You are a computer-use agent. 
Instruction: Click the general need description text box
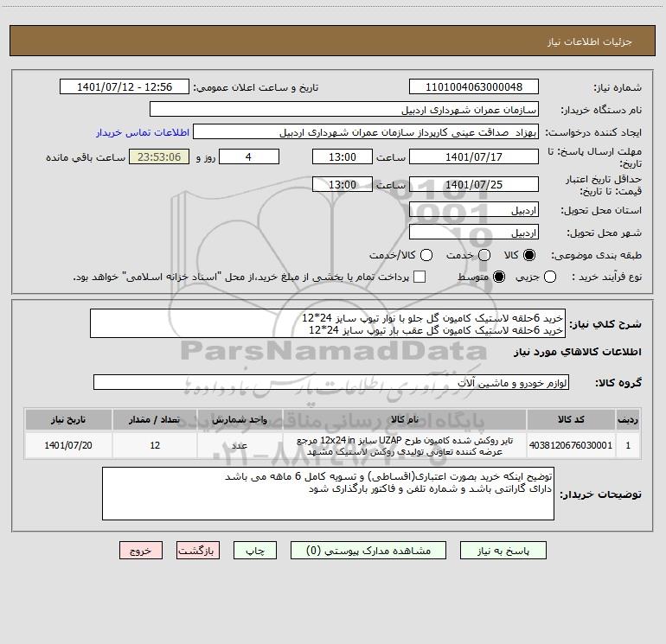pyautogui.click(x=328, y=323)
